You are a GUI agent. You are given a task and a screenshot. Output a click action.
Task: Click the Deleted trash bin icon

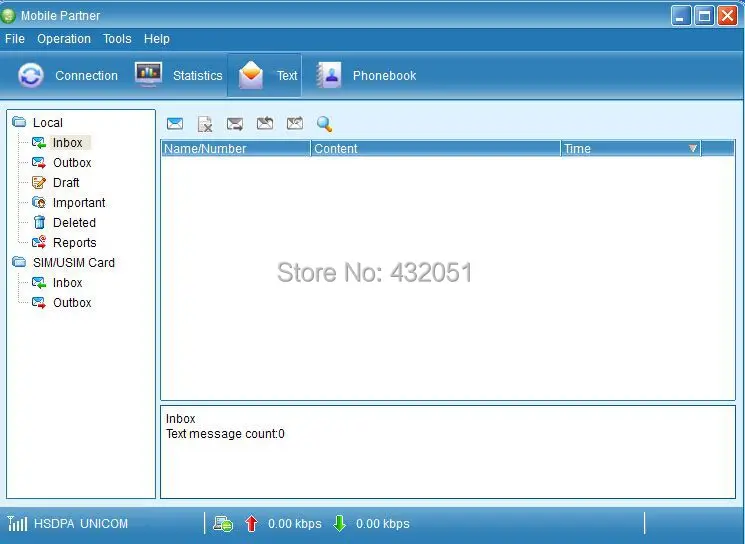tap(39, 222)
